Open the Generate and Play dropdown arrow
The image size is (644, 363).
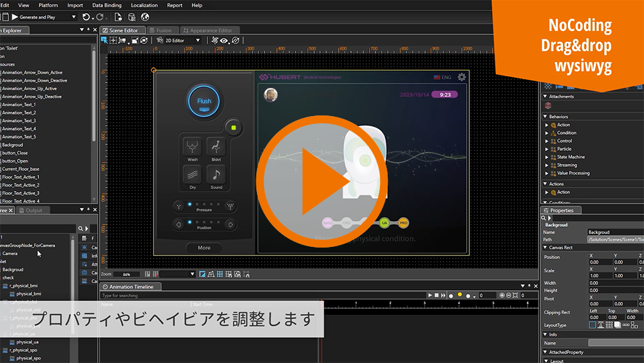(73, 17)
